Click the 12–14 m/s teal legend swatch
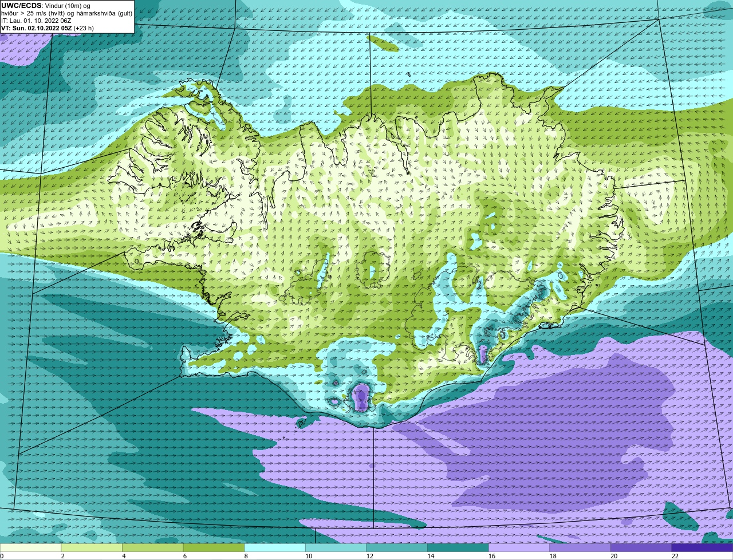The image size is (733, 560). pos(397,547)
